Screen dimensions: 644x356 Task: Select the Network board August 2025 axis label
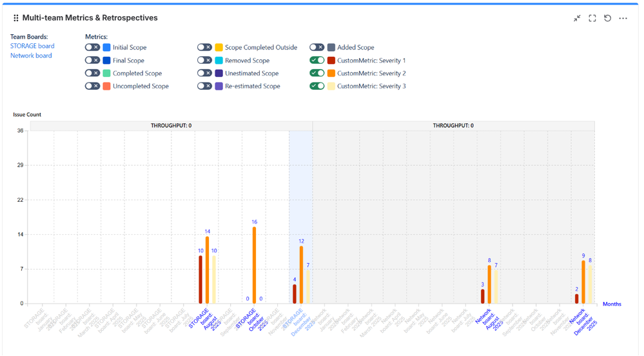[x=488, y=319]
